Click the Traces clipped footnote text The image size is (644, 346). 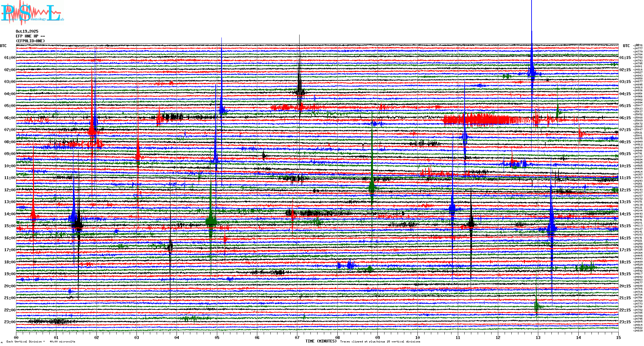(x=380, y=342)
